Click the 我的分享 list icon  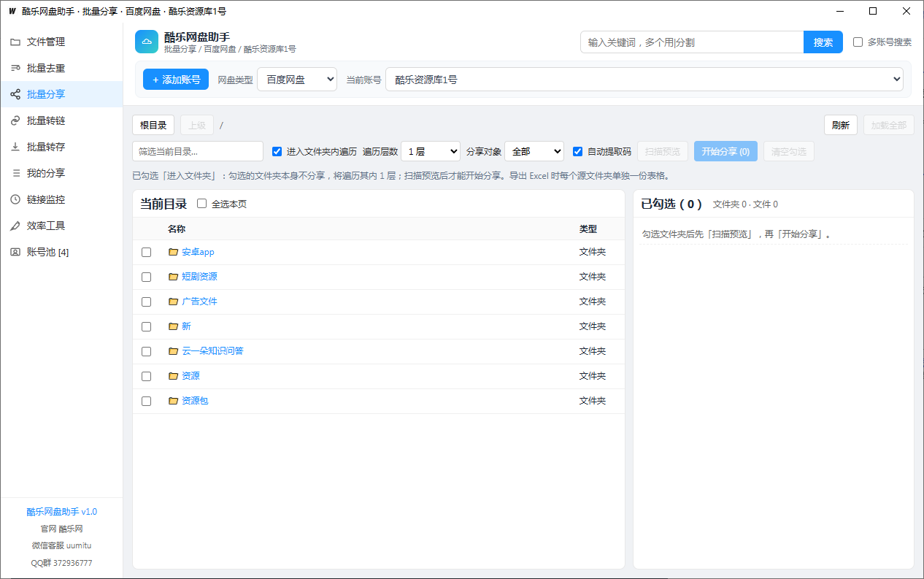[x=15, y=174]
